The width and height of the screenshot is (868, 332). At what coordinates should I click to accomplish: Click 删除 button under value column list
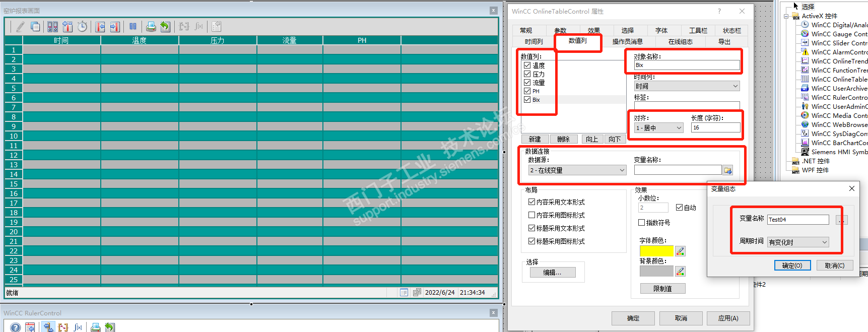pos(564,139)
